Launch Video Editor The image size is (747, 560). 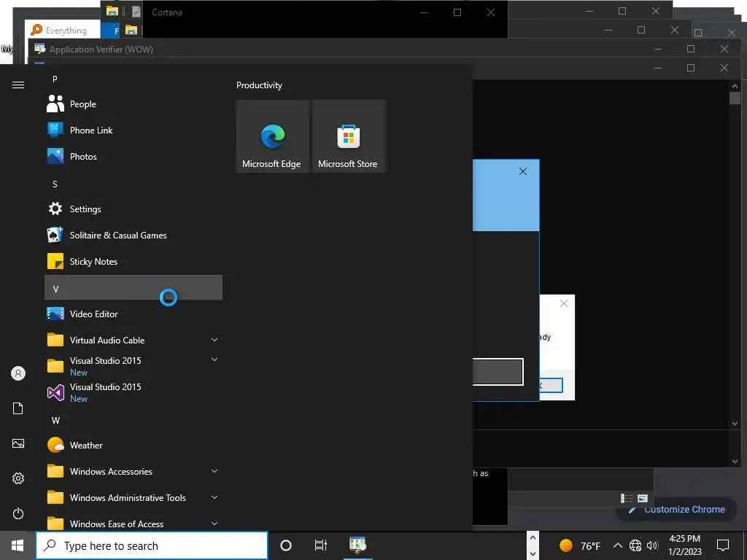click(133, 314)
